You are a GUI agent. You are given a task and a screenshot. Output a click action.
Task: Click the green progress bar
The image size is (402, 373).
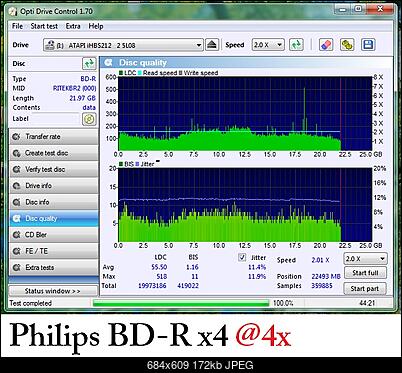tap(181, 303)
